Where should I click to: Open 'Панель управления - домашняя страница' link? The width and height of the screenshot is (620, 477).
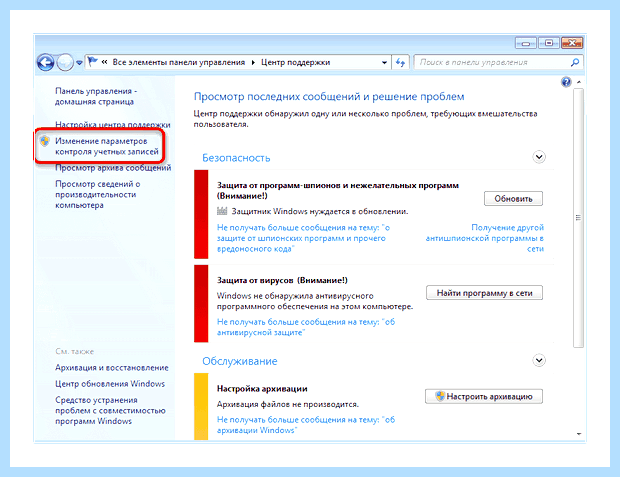96,96
